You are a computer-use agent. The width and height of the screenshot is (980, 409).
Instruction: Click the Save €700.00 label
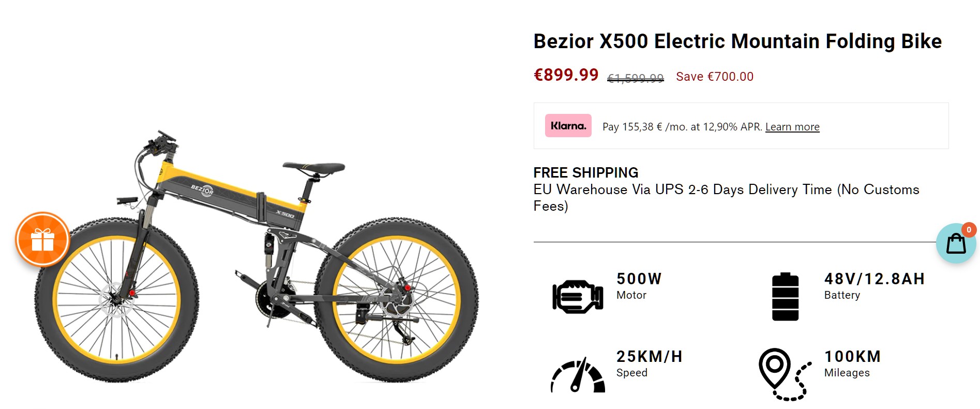[x=714, y=77]
